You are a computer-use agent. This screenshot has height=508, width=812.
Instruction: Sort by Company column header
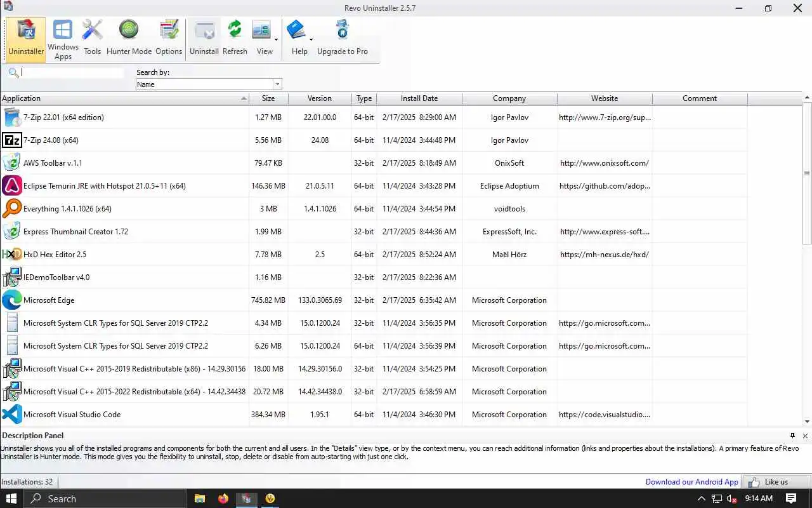tap(509, 98)
